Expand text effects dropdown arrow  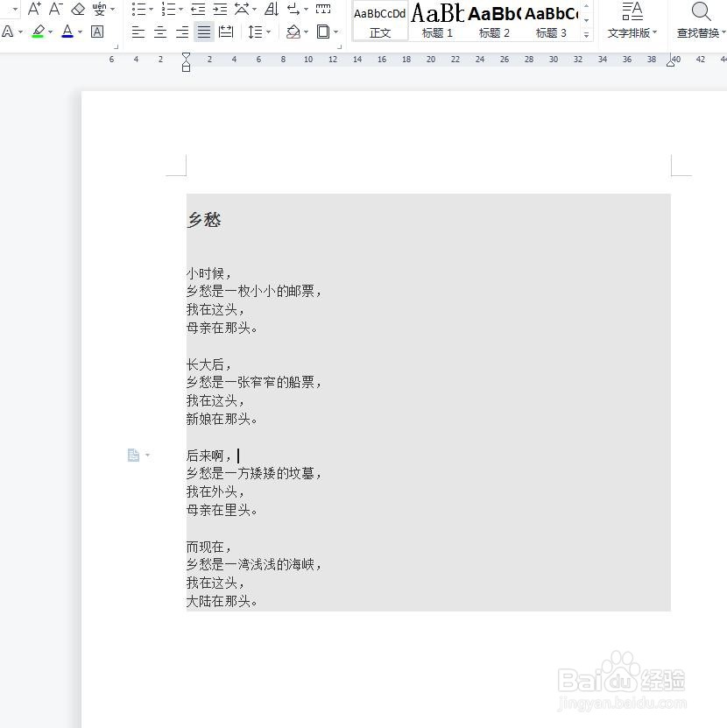20,32
